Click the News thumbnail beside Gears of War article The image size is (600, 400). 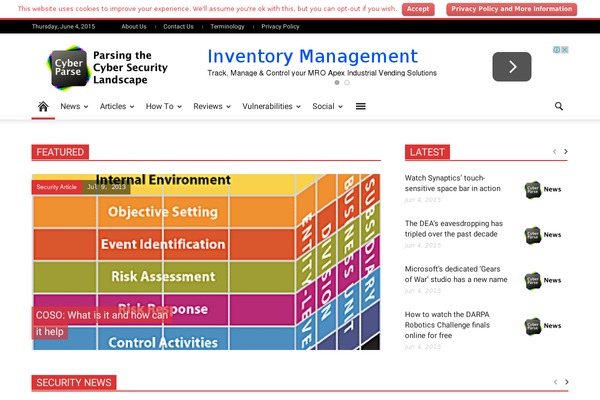click(543, 281)
